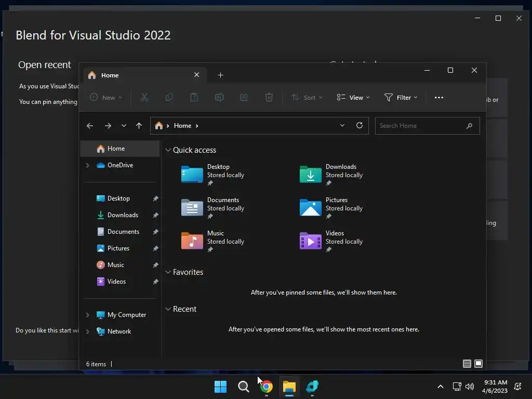Show hidden system tray icons
The width and height of the screenshot is (532, 399).
[x=441, y=387]
